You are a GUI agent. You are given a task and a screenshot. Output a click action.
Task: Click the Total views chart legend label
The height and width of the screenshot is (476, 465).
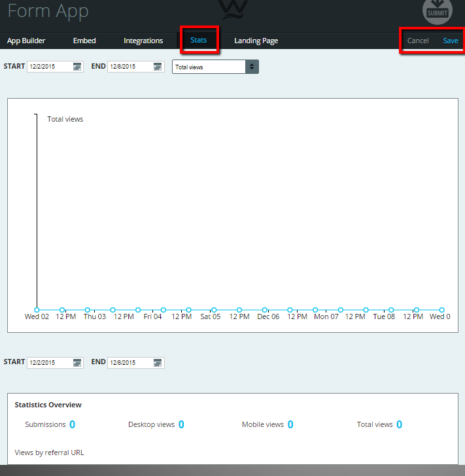(x=65, y=119)
